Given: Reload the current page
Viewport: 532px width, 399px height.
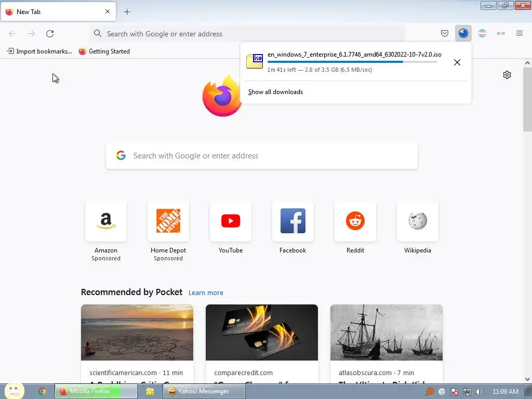Looking at the screenshot, I should point(50,34).
